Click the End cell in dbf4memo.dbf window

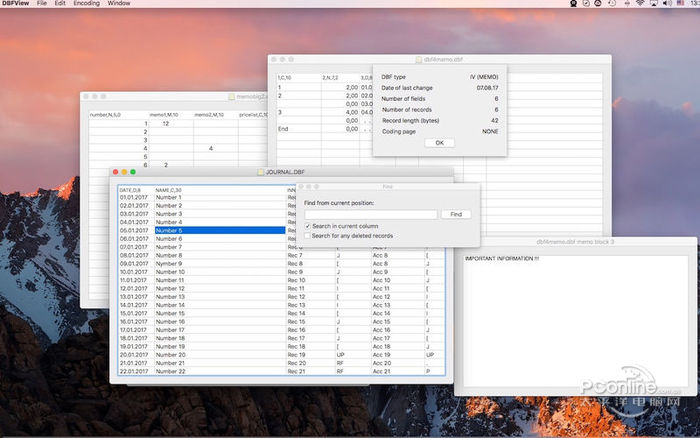coord(299,129)
